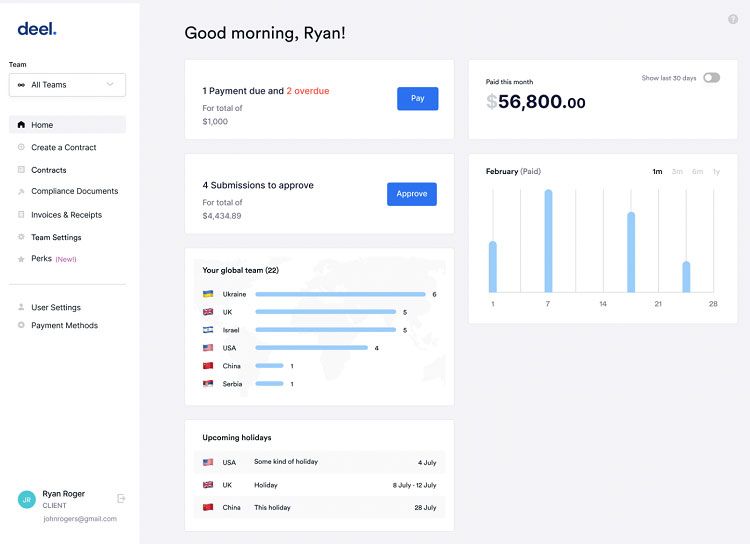The width and height of the screenshot is (750, 544).
Task: Click the chart bar at day 1
Action: click(493, 266)
